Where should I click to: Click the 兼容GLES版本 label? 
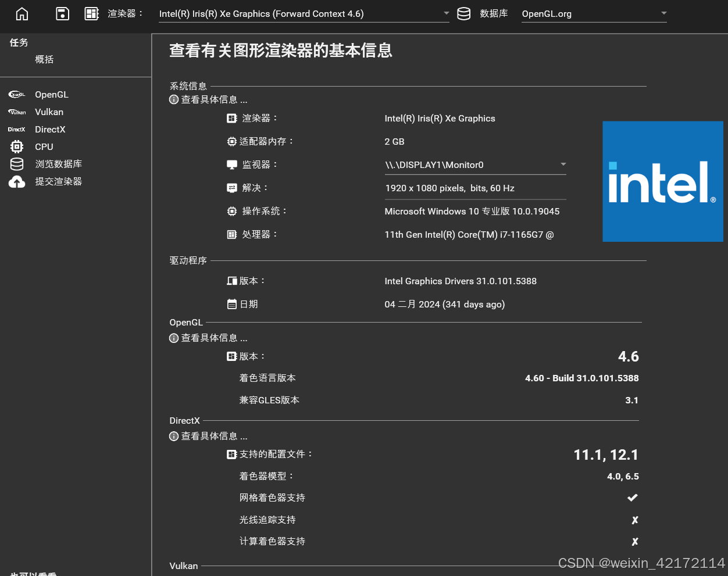[269, 400]
